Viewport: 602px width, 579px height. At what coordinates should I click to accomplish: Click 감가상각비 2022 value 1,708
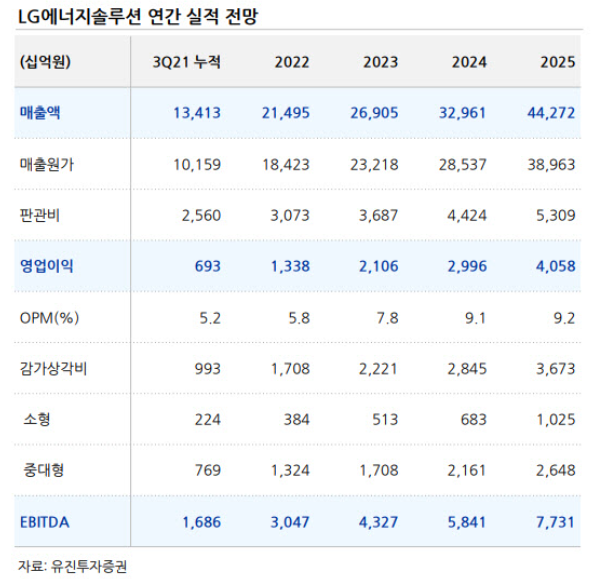pyautogui.click(x=290, y=369)
